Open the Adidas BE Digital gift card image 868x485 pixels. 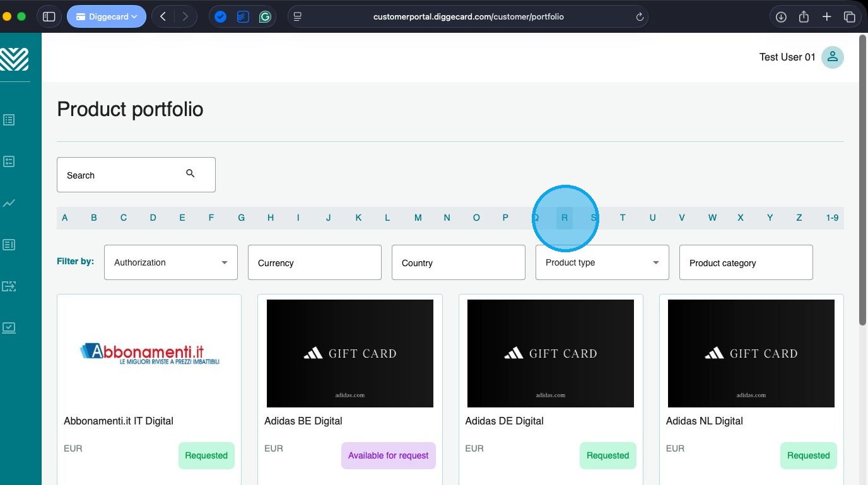point(350,353)
